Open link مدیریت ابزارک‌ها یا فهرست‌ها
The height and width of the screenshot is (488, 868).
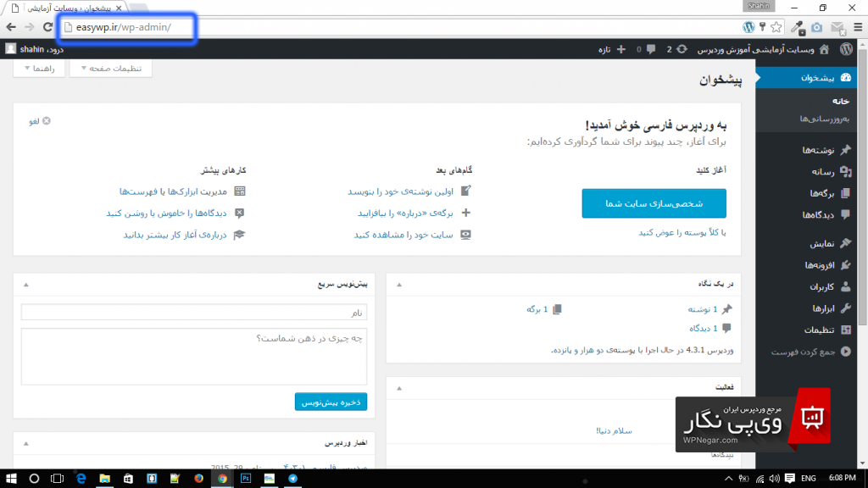pos(173,191)
